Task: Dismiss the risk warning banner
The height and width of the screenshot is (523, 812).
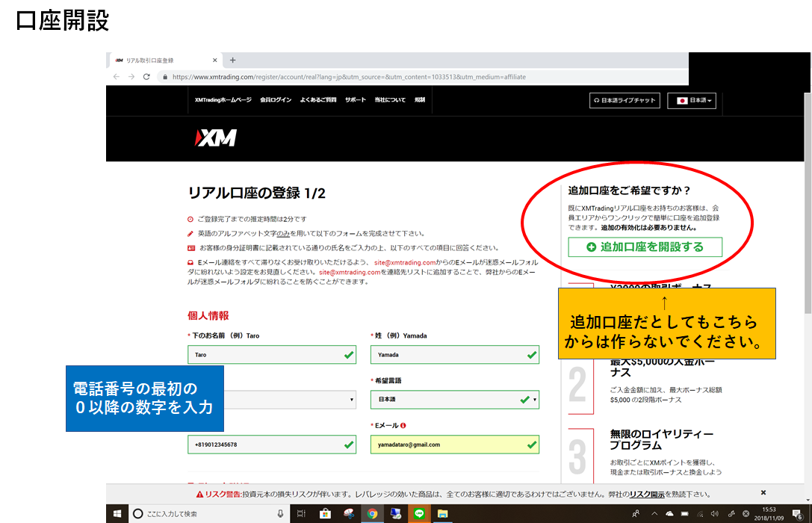Action: (x=763, y=492)
